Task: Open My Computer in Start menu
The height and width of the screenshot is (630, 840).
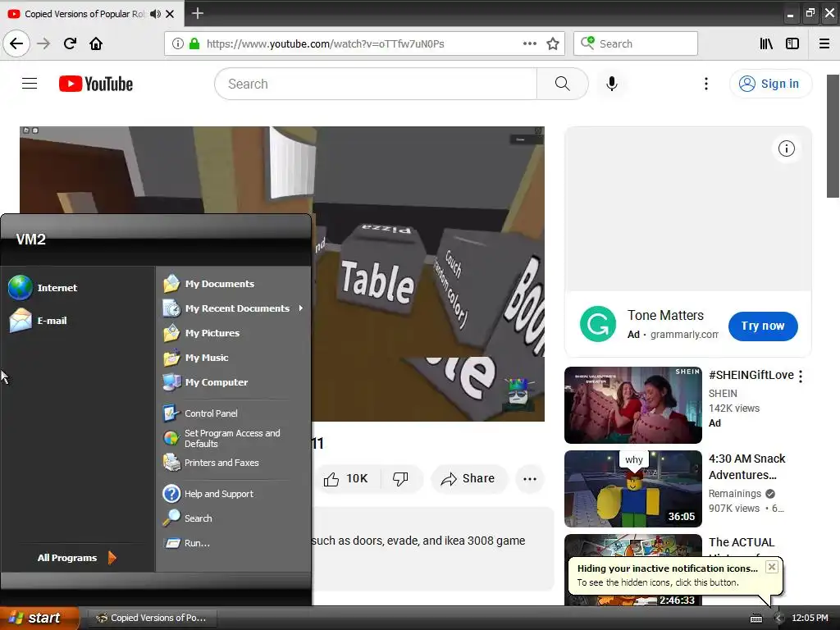Action: click(206, 382)
